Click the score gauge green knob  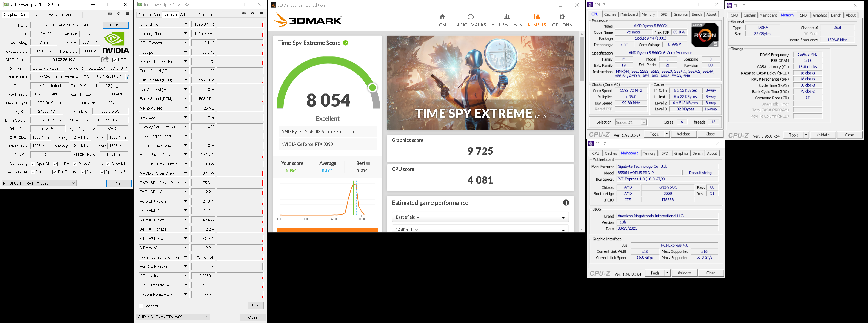click(372, 88)
